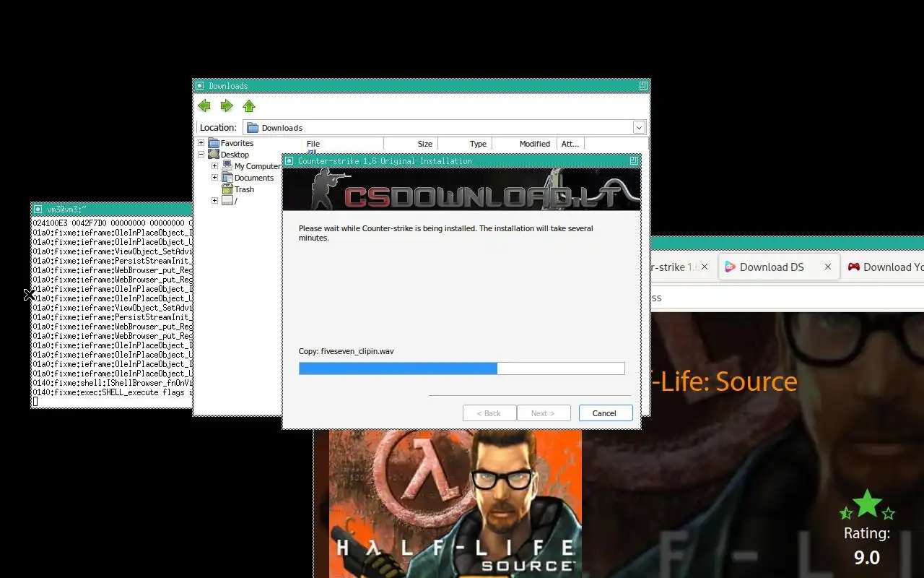Expand the Favorites tree node
The image size is (924, 578).
coord(201,143)
